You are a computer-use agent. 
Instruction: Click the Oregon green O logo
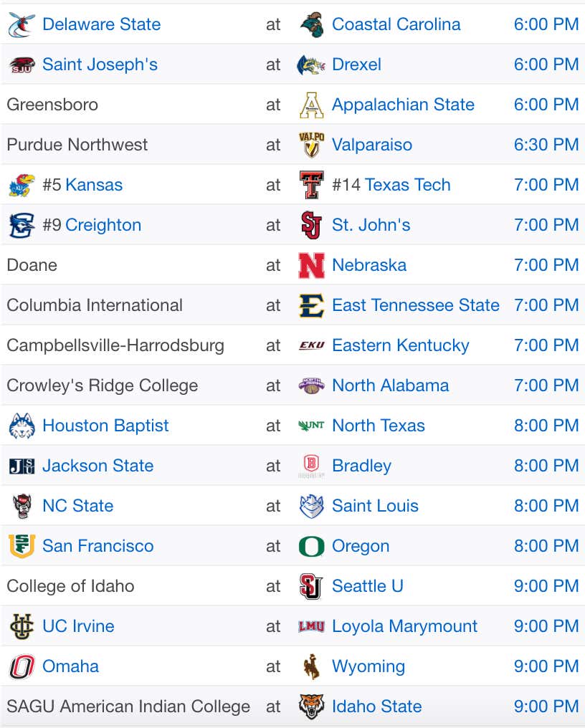pyautogui.click(x=311, y=547)
